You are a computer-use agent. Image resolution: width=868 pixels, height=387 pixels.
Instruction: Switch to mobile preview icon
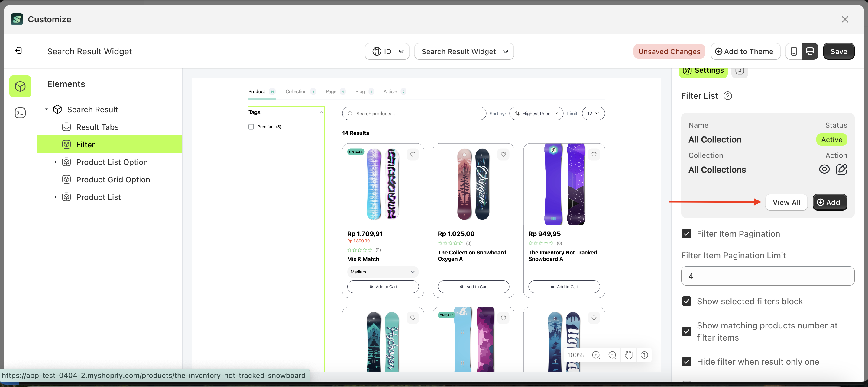[794, 51]
